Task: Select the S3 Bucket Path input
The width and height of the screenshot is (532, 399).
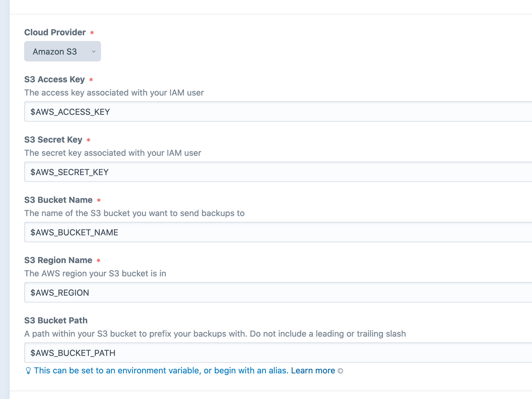Action: coord(278,353)
